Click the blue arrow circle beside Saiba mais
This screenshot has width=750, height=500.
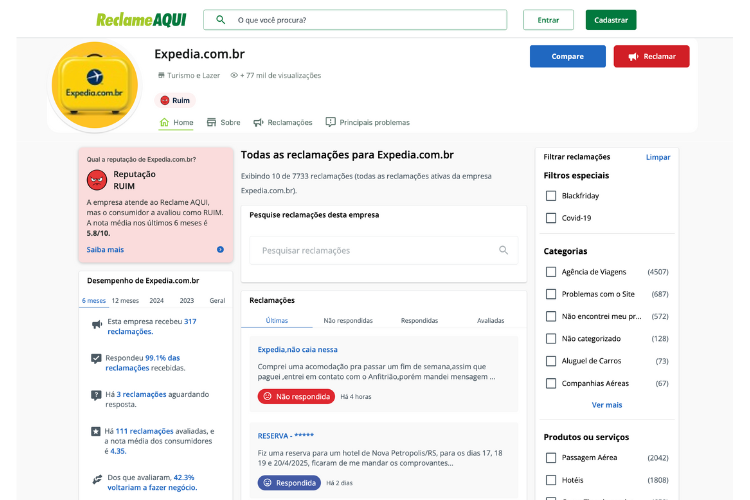[220, 249]
